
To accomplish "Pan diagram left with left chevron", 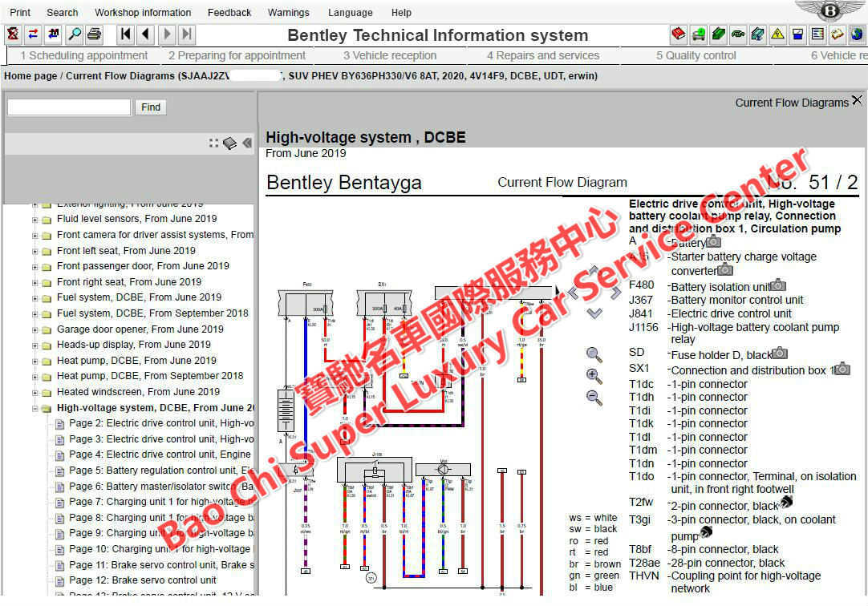I will tap(573, 293).
